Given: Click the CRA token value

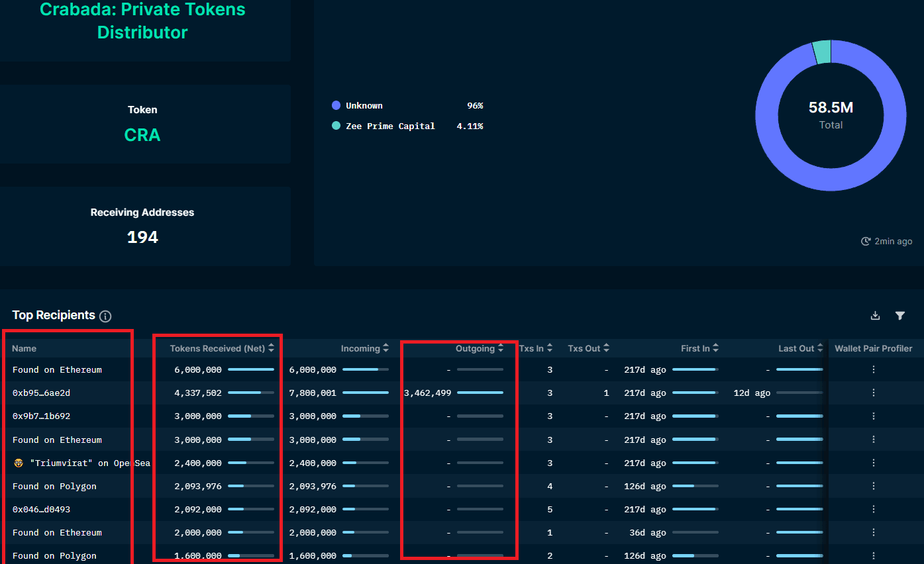Looking at the screenshot, I should pos(142,135).
